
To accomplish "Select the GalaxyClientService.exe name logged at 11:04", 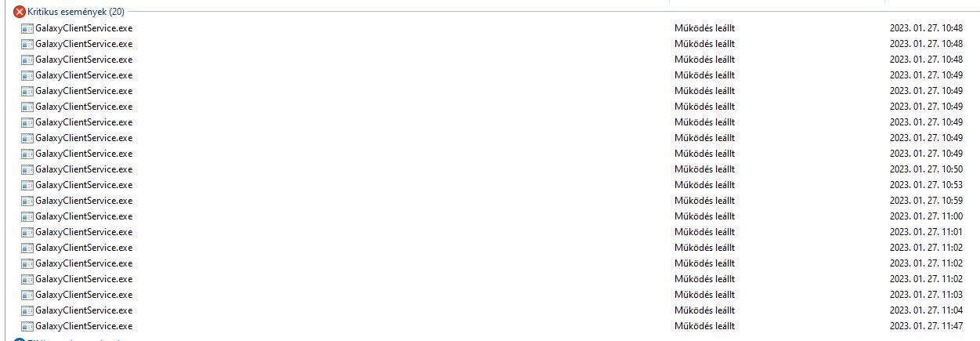I will tap(84, 310).
